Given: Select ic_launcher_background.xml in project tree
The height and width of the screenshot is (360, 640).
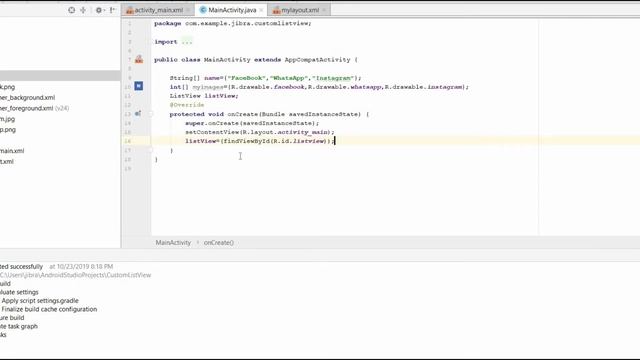Looking at the screenshot, I should (27, 98).
